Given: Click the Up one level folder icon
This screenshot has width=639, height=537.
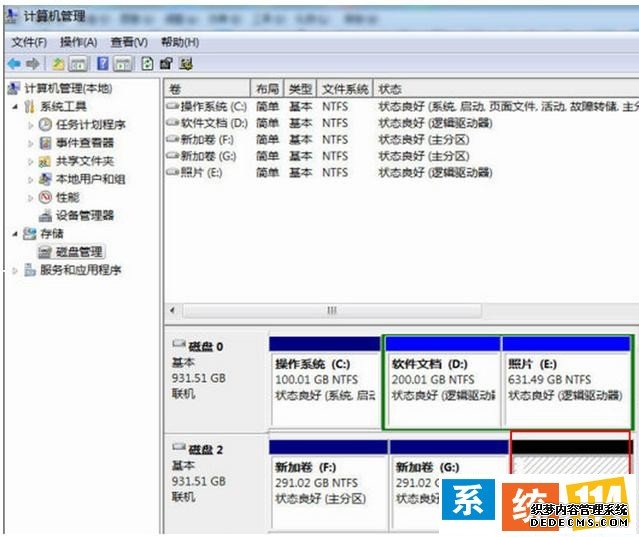Looking at the screenshot, I should [x=58, y=64].
